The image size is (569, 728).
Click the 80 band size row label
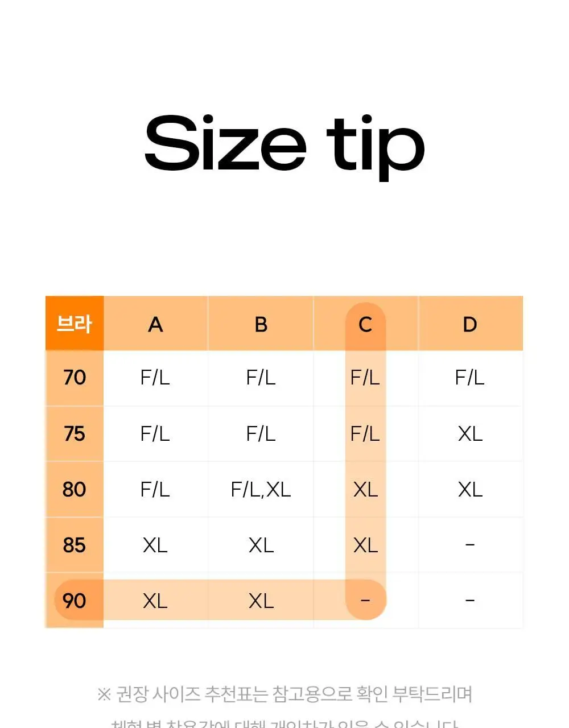click(x=75, y=489)
